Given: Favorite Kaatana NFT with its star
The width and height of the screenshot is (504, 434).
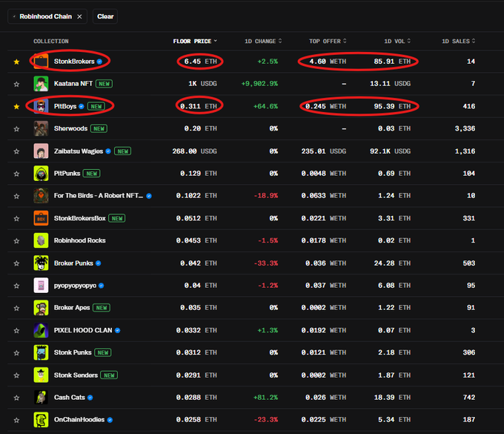Looking at the screenshot, I should pyautogui.click(x=17, y=85).
